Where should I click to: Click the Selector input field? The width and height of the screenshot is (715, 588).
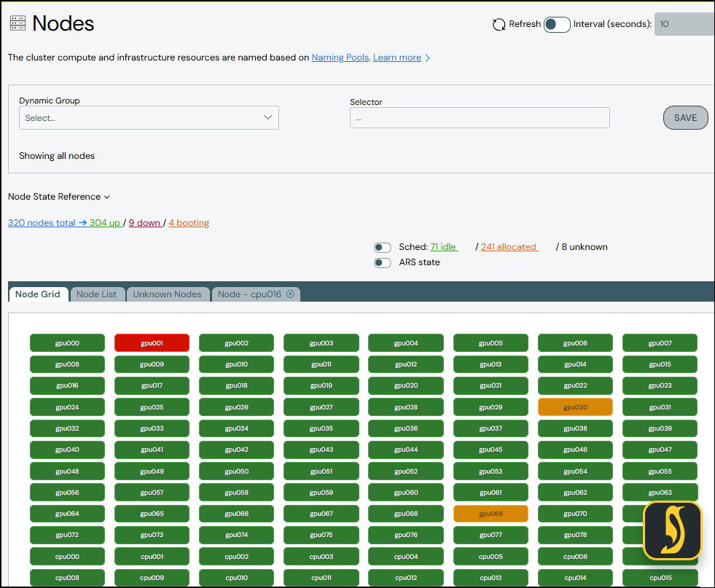tap(480, 117)
